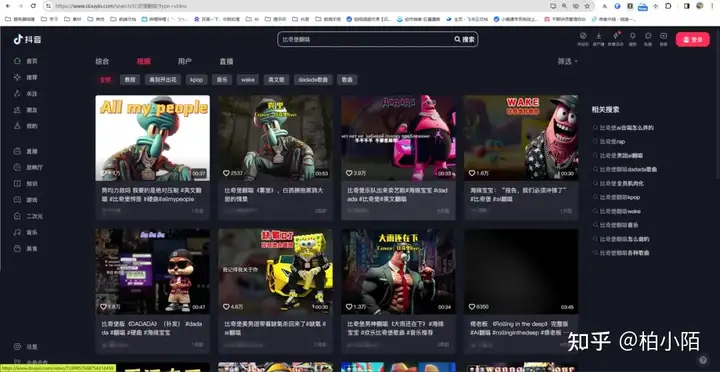Open 直播 live in the left sidebar
720x372 pixels.
coord(26,151)
